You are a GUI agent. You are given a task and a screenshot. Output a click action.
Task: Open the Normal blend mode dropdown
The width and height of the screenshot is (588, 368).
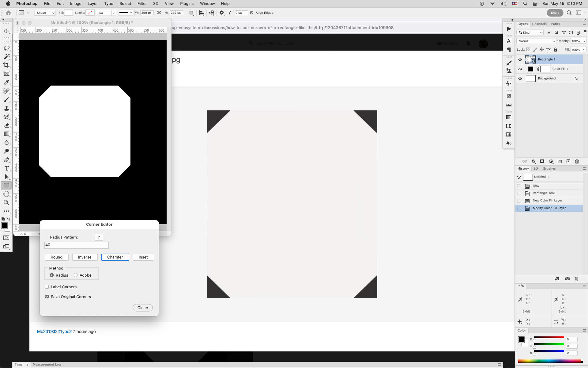[536, 41]
